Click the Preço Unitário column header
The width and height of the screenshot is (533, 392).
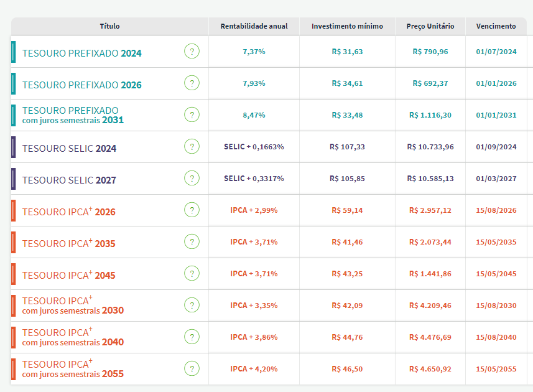click(x=430, y=26)
